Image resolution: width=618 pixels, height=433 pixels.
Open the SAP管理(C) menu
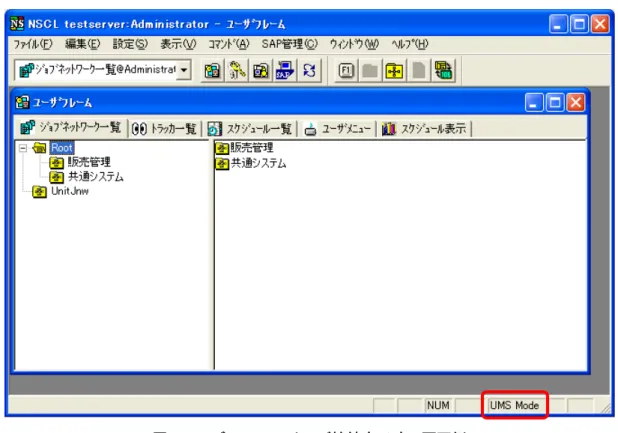pyautogui.click(x=289, y=44)
